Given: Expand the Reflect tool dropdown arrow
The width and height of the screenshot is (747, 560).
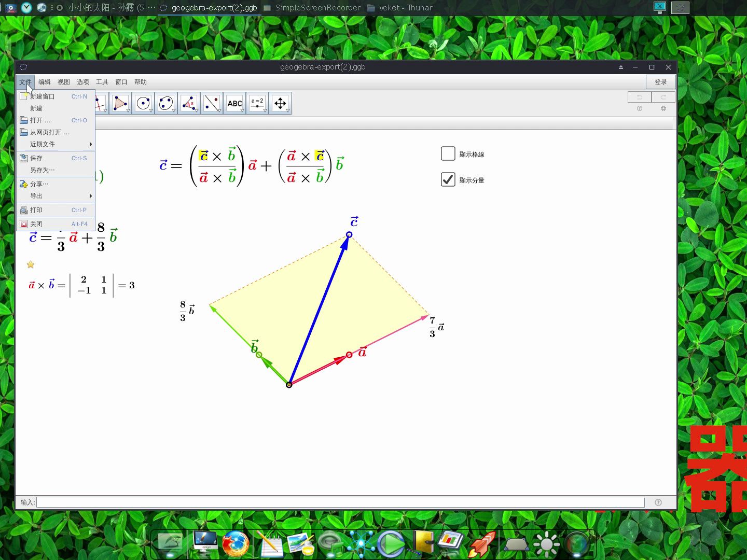Looking at the screenshot, I should coord(219,110).
